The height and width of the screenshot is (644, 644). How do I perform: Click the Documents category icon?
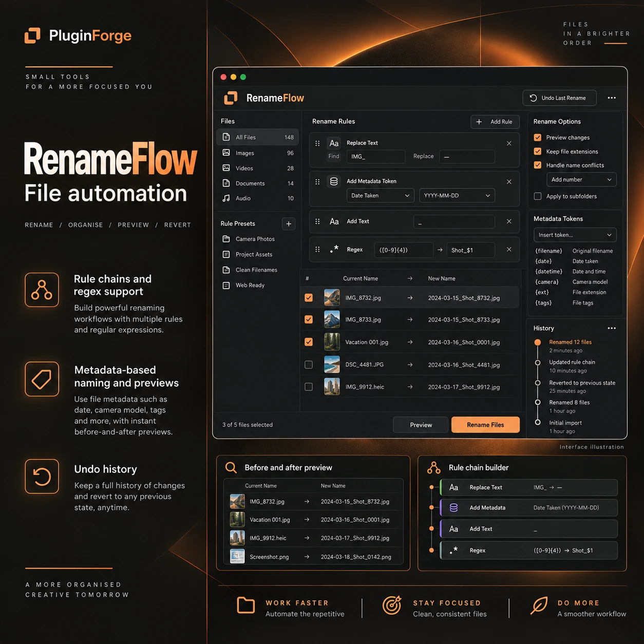pos(226,183)
